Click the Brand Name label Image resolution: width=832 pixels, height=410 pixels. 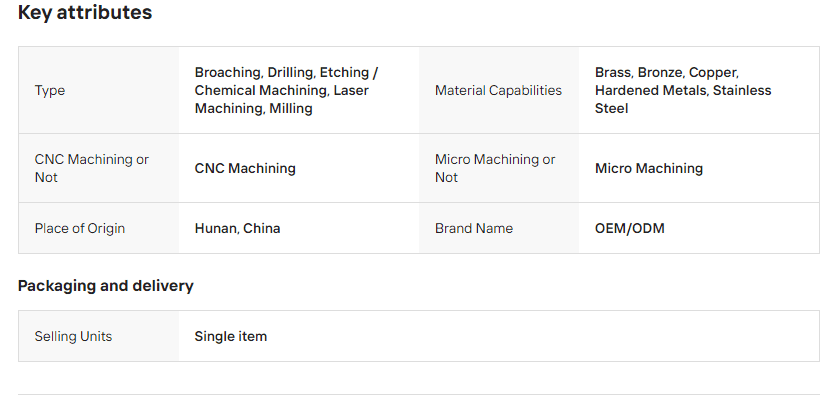[x=474, y=228]
